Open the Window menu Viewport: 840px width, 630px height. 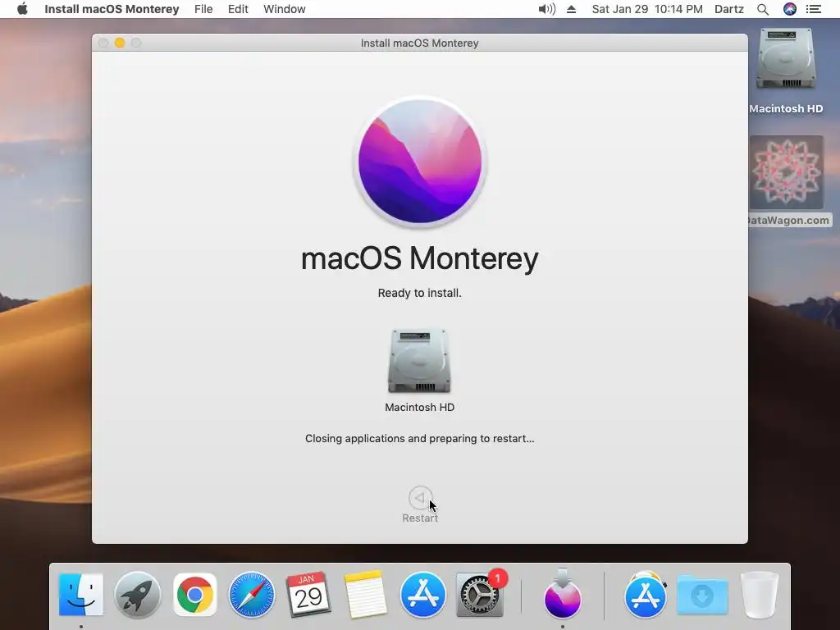point(285,9)
